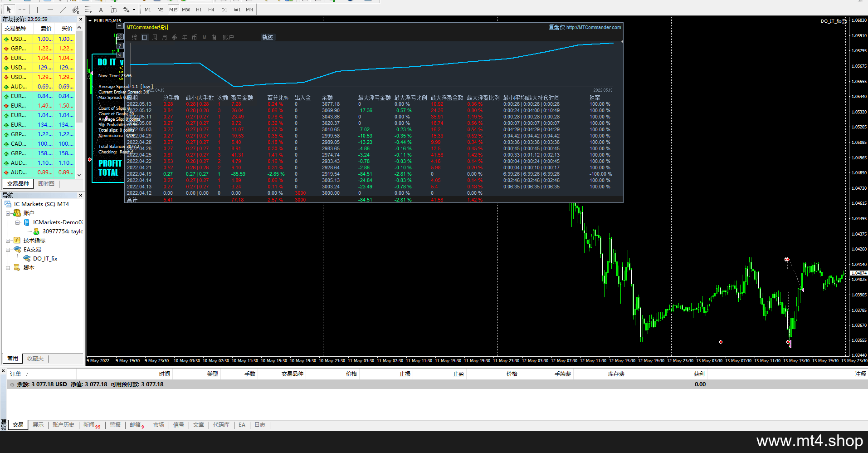Click the ICMarkets-Demo03 server icon
The width and height of the screenshot is (868, 453).
26,222
